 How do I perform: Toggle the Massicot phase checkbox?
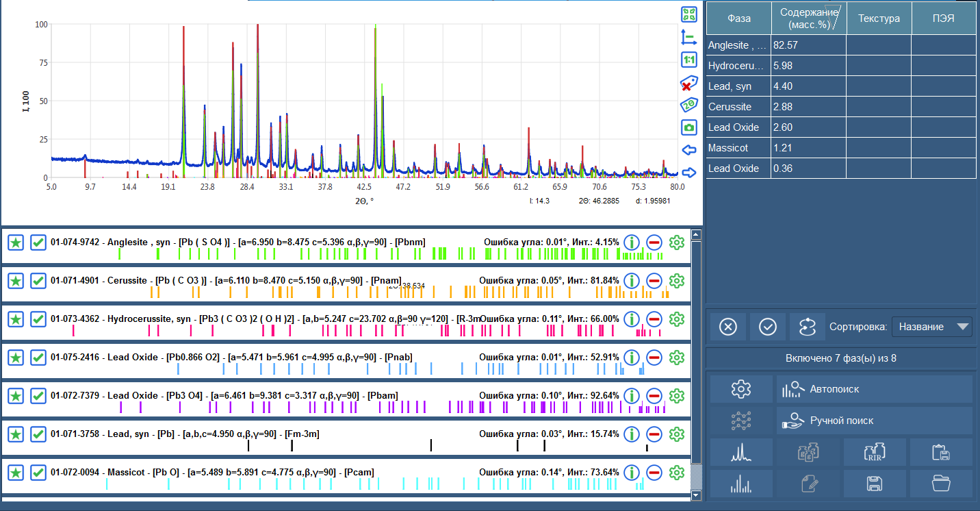click(x=38, y=473)
